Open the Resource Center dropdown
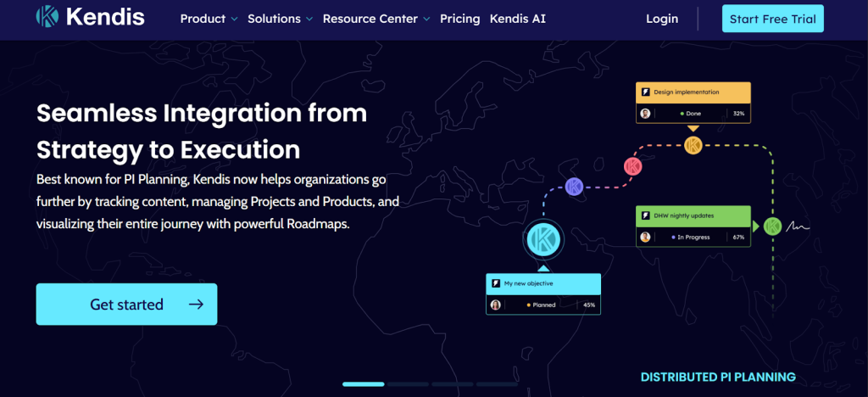 pos(376,19)
